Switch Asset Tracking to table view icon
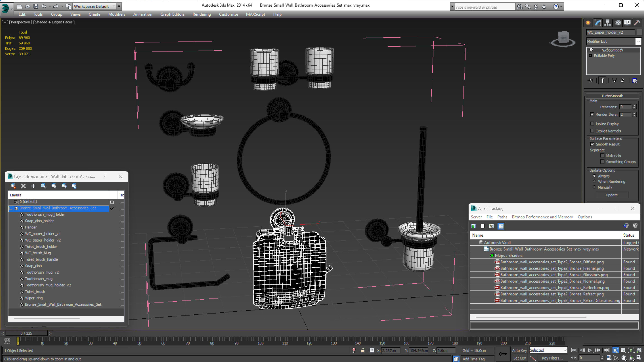 [501, 226]
